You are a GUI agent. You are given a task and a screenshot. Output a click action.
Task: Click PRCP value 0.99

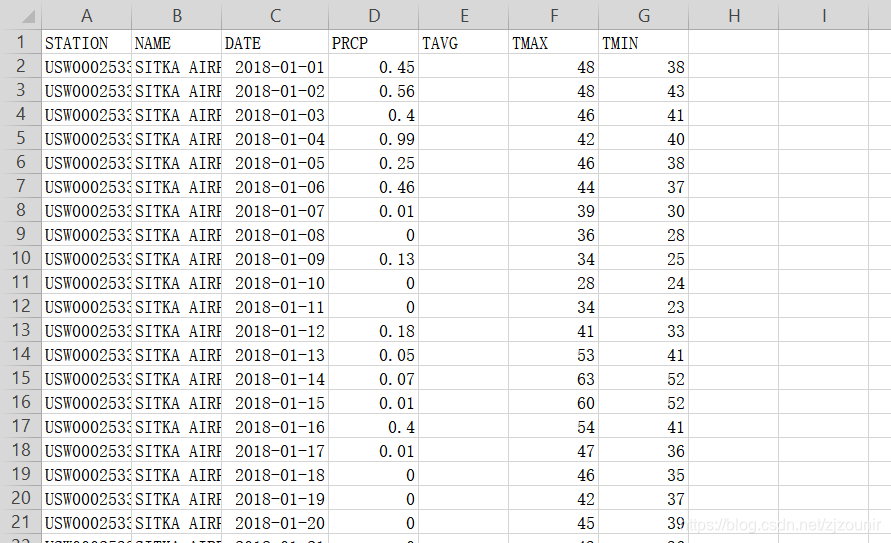(373, 139)
